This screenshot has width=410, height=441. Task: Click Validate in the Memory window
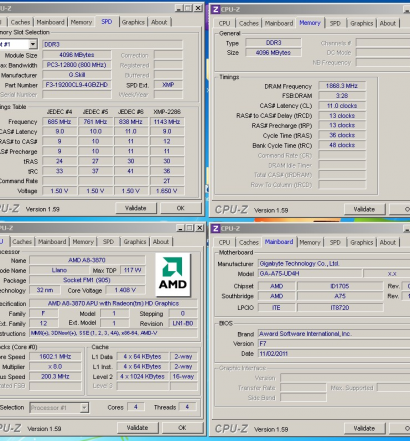click(364, 209)
